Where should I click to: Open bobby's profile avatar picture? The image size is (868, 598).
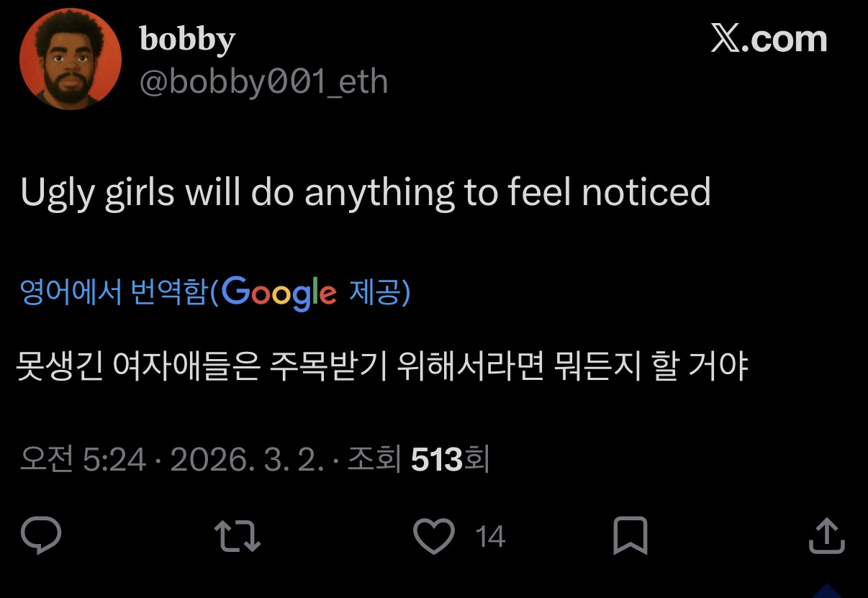(x=71, y=60)
